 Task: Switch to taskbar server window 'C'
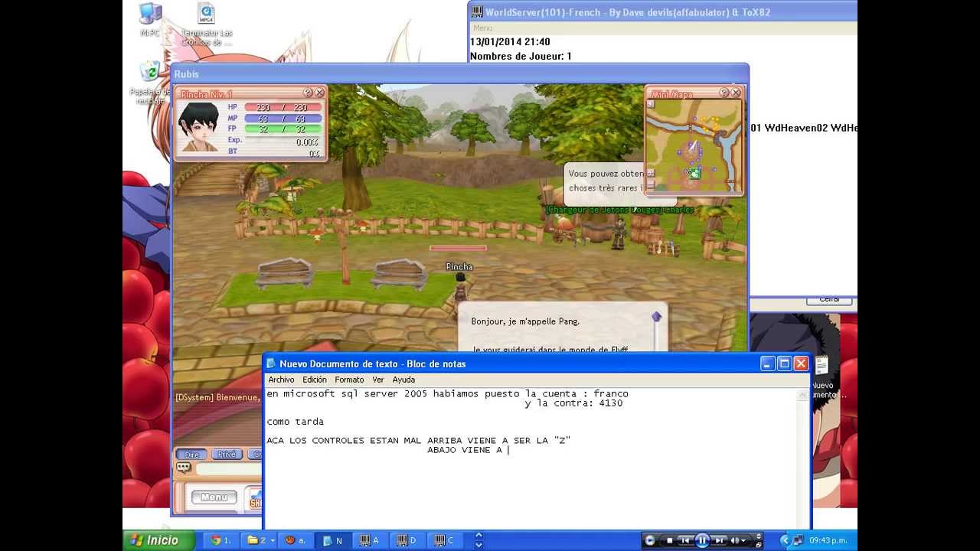click(445, 540)
